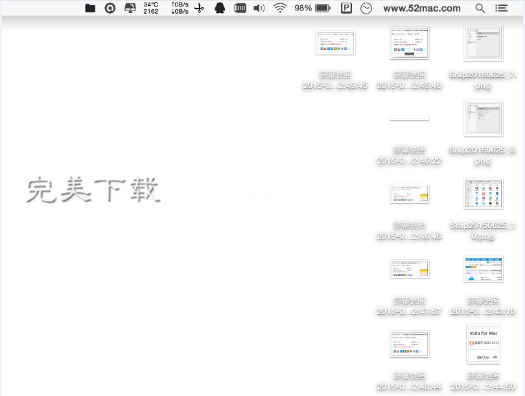Click the www.52mac.com menu bar text
The image size is (525, 396).
pos(422,8)
